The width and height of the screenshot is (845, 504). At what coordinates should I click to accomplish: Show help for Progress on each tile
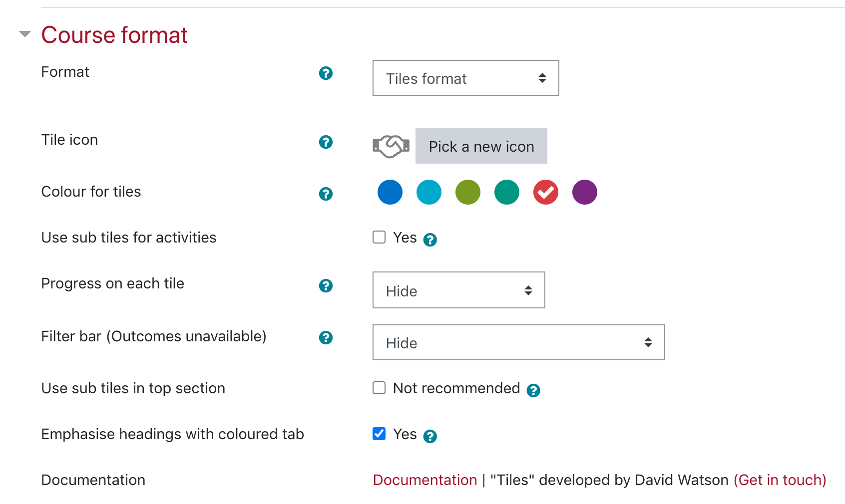[x=326, y=286]
